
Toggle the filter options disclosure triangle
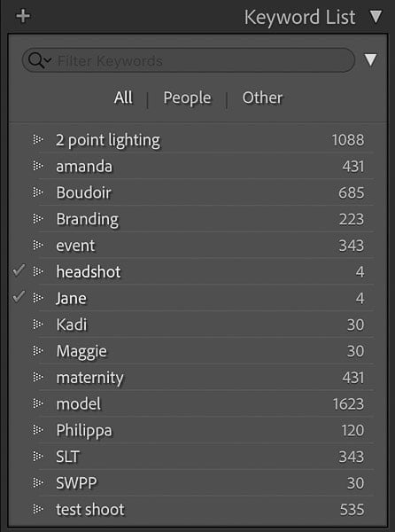pos(370,59)
